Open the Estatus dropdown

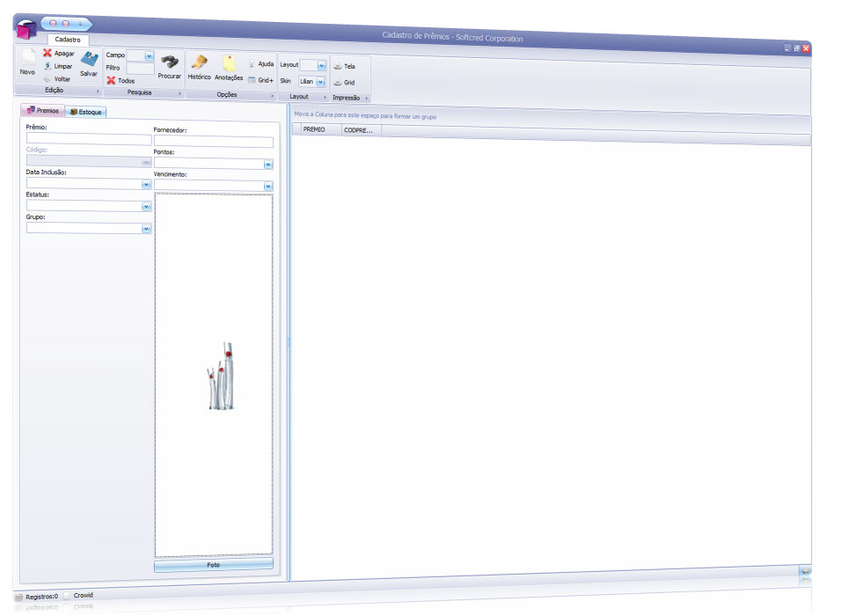click(x=146, y=207)
